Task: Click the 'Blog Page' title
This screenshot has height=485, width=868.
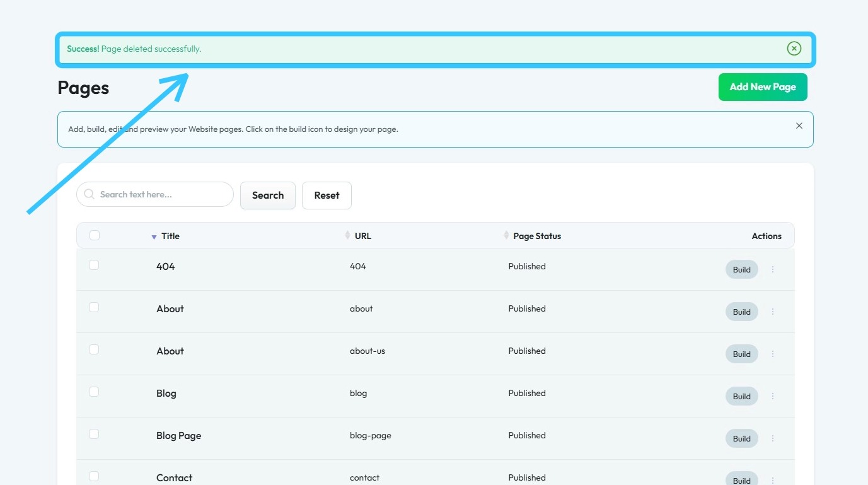Action: 179,435
